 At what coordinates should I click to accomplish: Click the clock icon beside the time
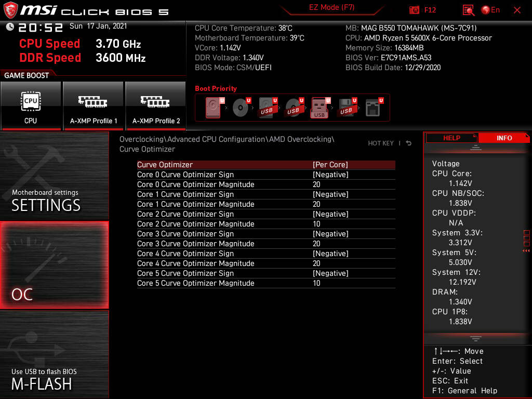point(10,27)
